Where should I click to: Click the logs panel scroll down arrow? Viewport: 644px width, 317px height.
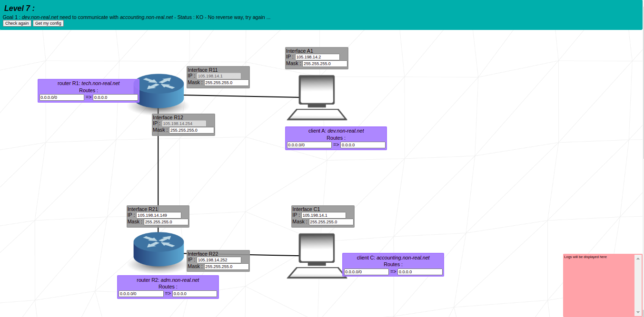pos(638,312)
